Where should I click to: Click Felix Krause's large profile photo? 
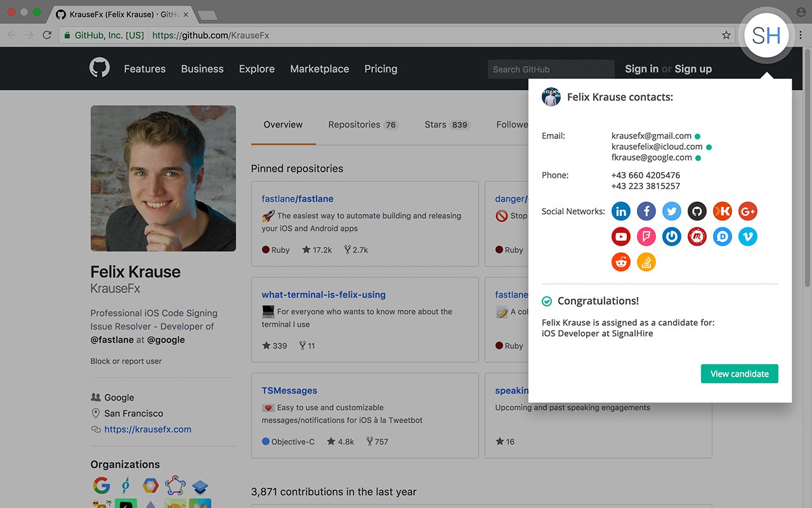coord(163,178)
